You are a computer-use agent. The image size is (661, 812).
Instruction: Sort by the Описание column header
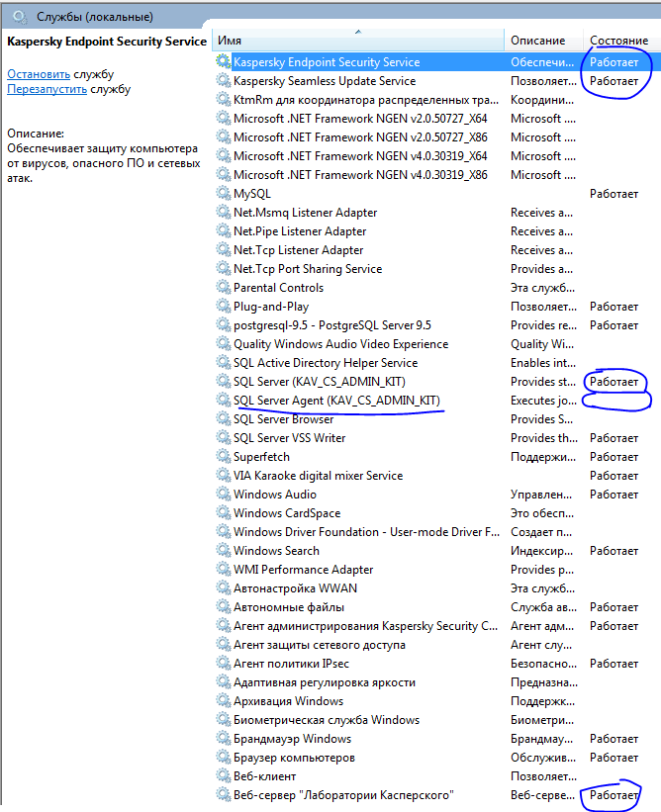tap(544, 41)
